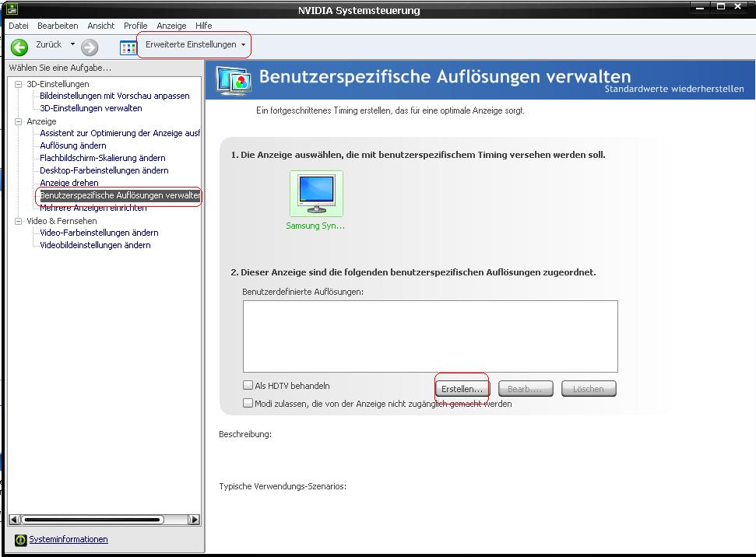Click the task tree scroll right arrow
Screen dimensions: 756x557
coord(194,520)
